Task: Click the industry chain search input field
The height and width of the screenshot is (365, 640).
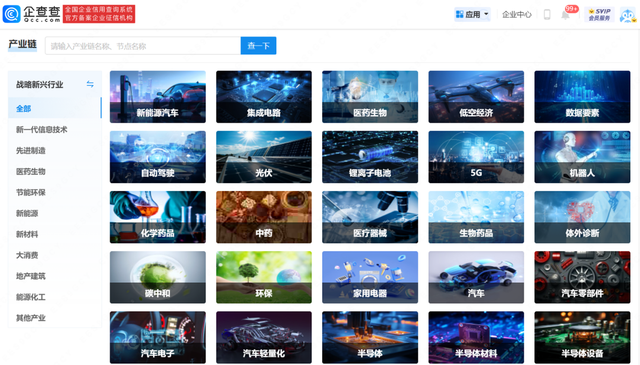Action: pyautogui.click(x=143, y=46)
